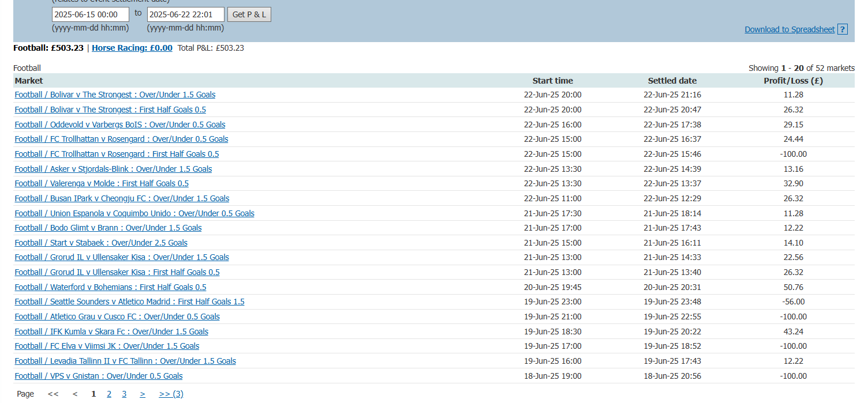Click settled date 22-Jun-25 21:16
The image size is (868, 403).
672,95
